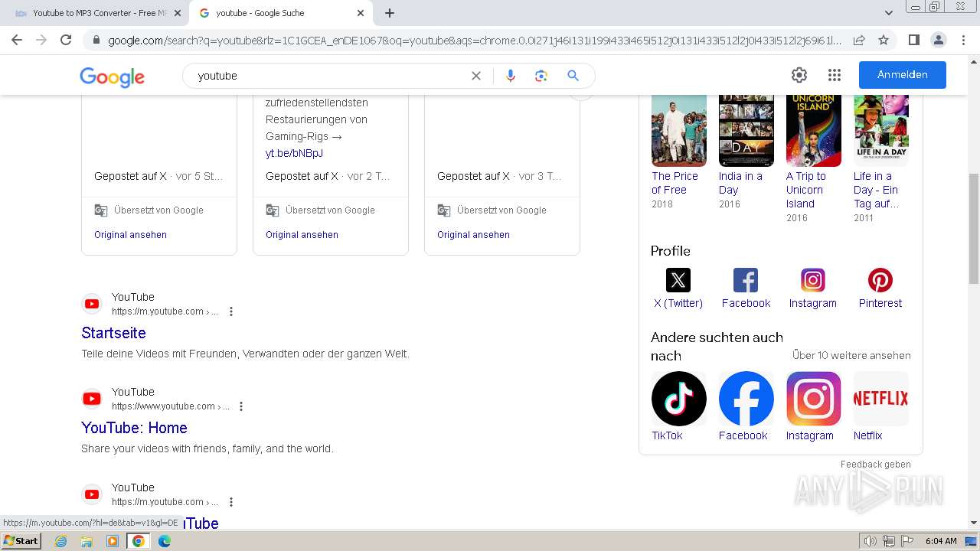Click YouTube favicon beside Startseite result
Viewport: 980px width, 551px height.
click(92, 304)
